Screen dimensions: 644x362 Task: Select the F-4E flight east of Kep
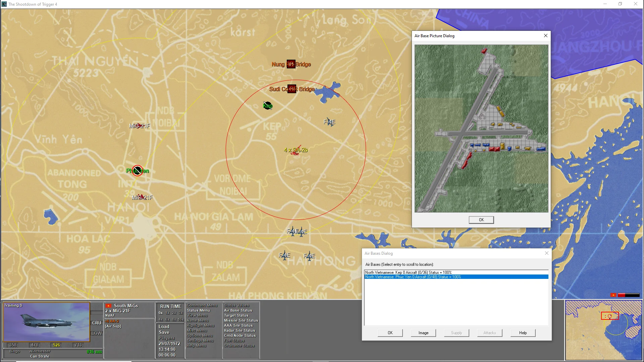coord(329,122)
